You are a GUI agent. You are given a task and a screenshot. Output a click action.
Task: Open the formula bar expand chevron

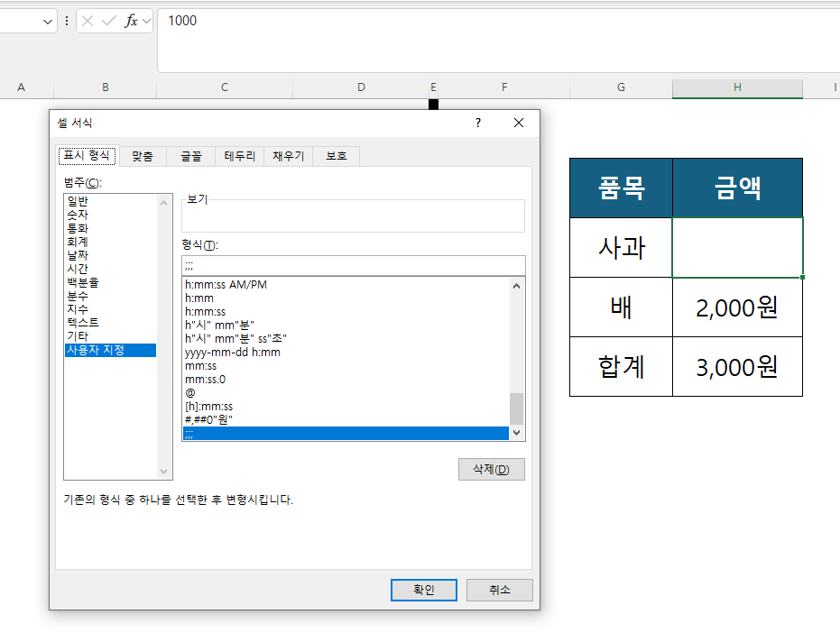pyautogui.click(x=145, y=20)
